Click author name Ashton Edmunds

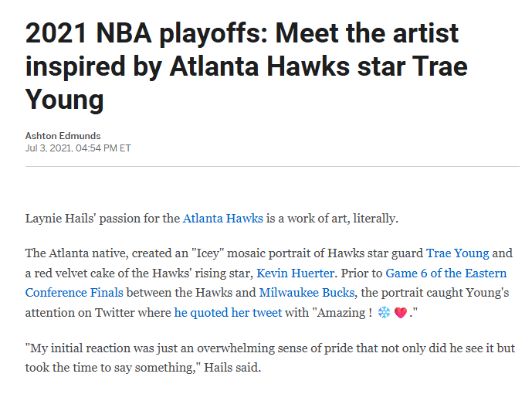click(x=62, y=136)
